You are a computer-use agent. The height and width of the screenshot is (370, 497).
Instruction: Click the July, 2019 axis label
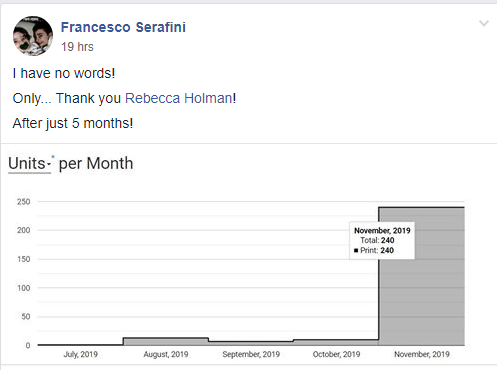tap(80, 354)
